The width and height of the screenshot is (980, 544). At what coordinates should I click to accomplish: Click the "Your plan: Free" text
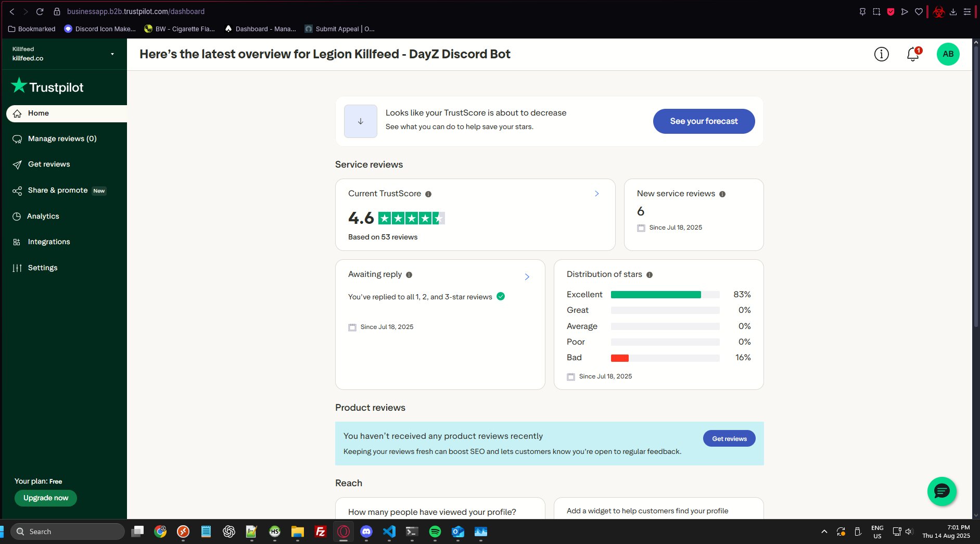pyautogui.click(x=39, y=482)
